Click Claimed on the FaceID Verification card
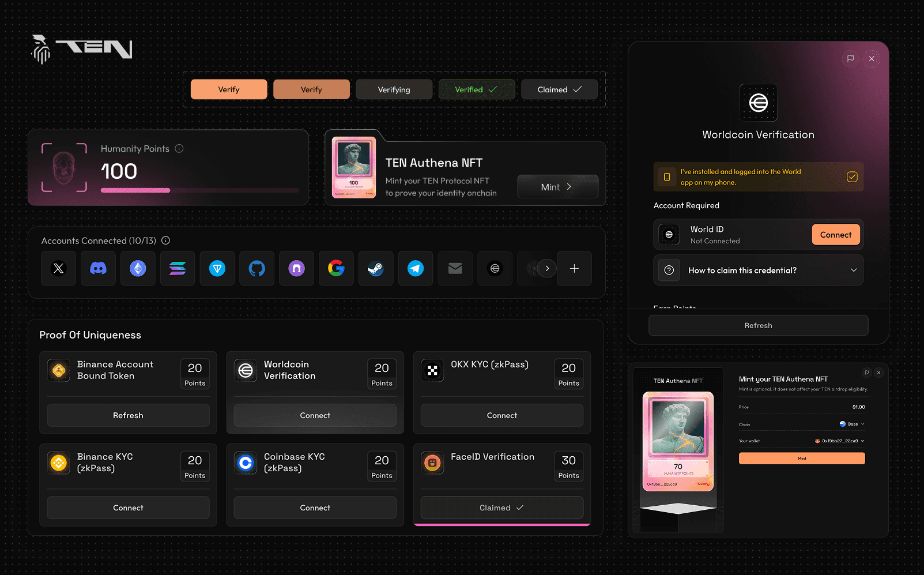The height and width of the screenshot is (575, 924). [x=502, y=508]
